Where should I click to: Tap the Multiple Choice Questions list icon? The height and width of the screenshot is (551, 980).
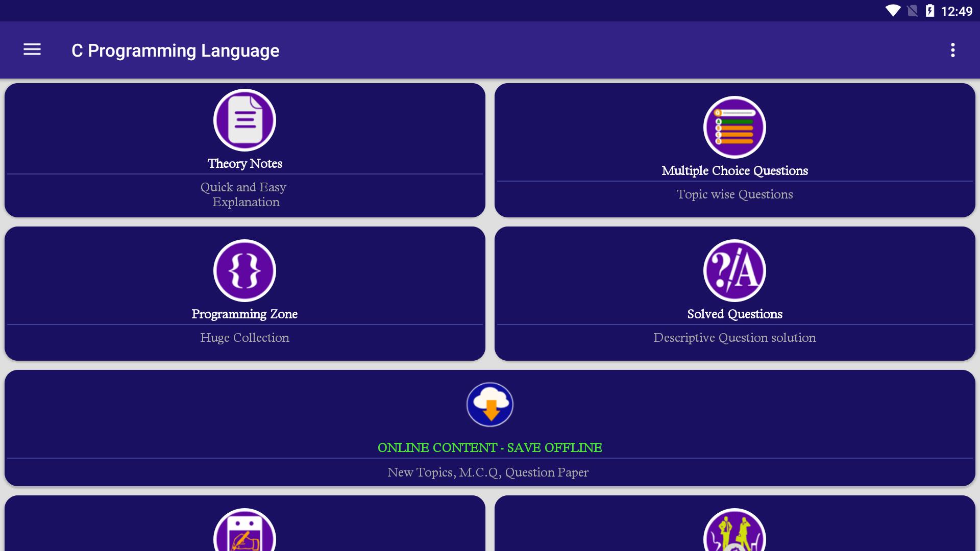[x=734, y=128]
